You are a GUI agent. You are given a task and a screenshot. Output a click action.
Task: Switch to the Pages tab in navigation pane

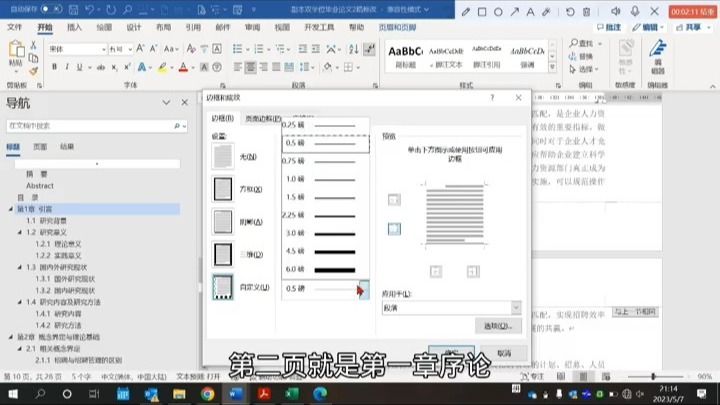pos(40,147)
